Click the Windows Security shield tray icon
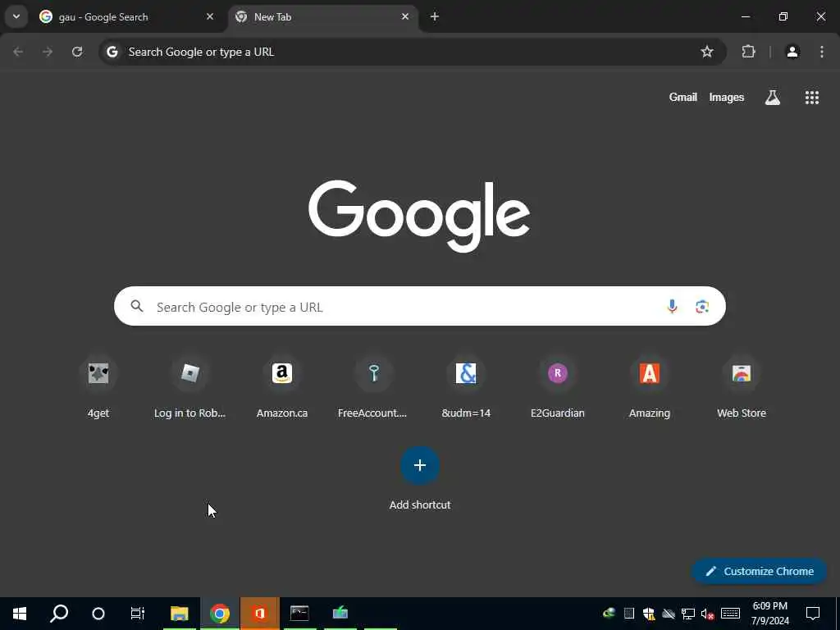Image resolution: width=840 pixels, height=630 pixels. [650, 614]
